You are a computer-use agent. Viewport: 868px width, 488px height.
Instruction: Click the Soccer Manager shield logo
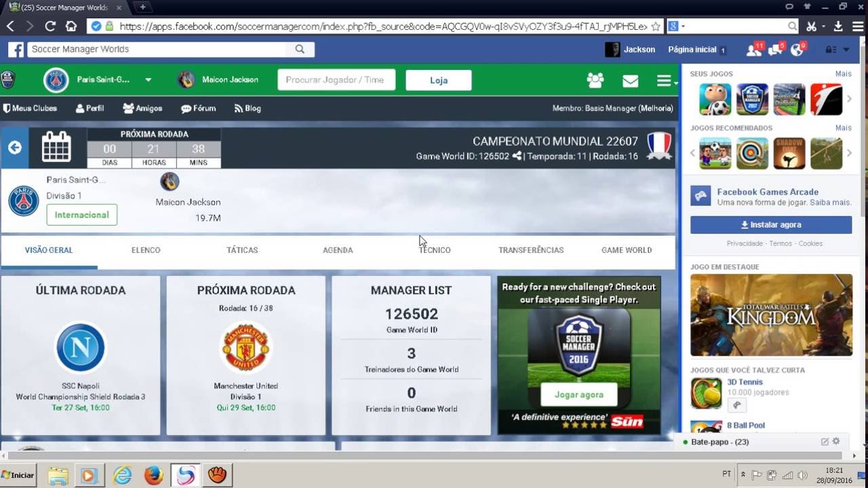click(x=7, y=80)
